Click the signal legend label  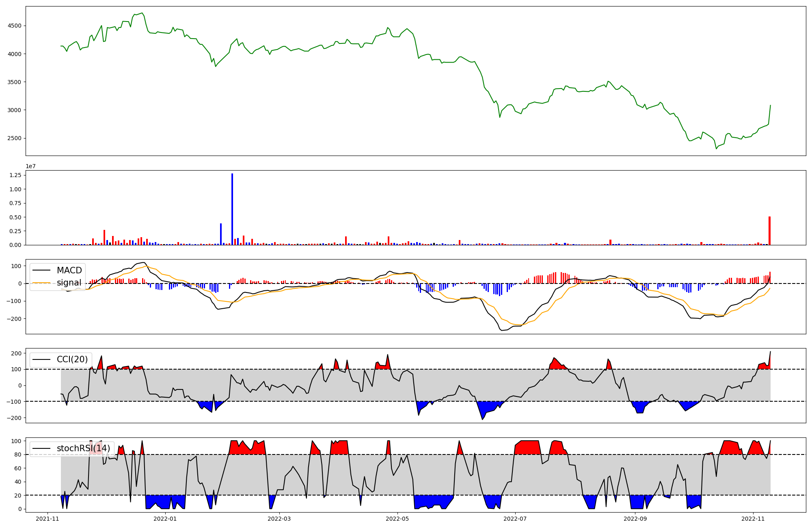click(x=69, y=283)
